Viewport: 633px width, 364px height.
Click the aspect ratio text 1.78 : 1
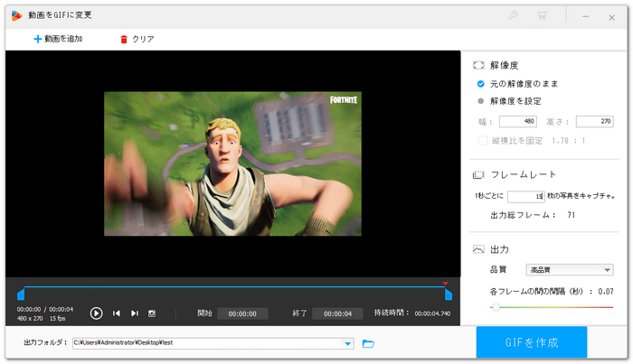569,141
